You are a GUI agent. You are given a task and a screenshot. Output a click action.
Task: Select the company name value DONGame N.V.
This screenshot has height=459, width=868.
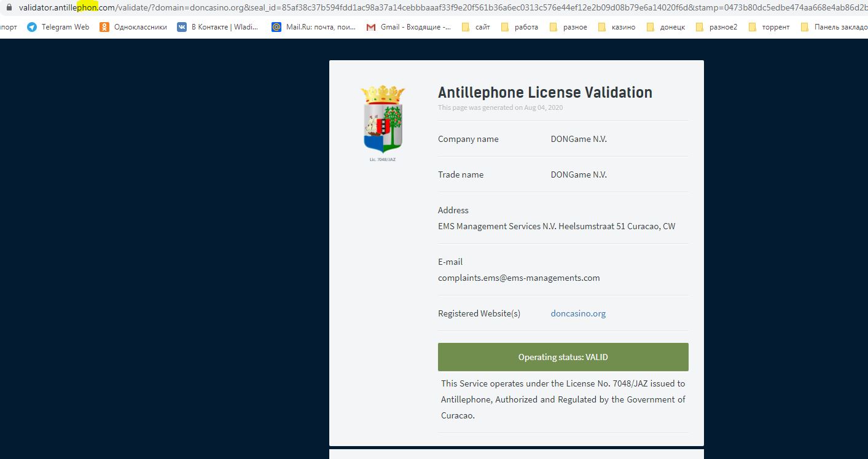[579, 139]
